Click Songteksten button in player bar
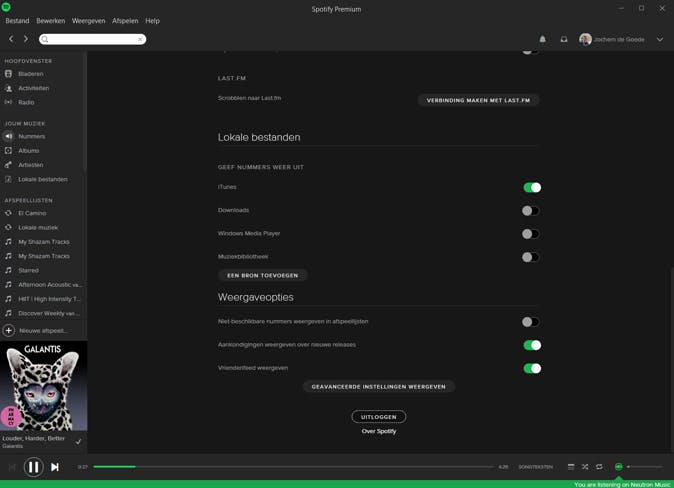Screen dimensions: 674x488 [536, 467]
